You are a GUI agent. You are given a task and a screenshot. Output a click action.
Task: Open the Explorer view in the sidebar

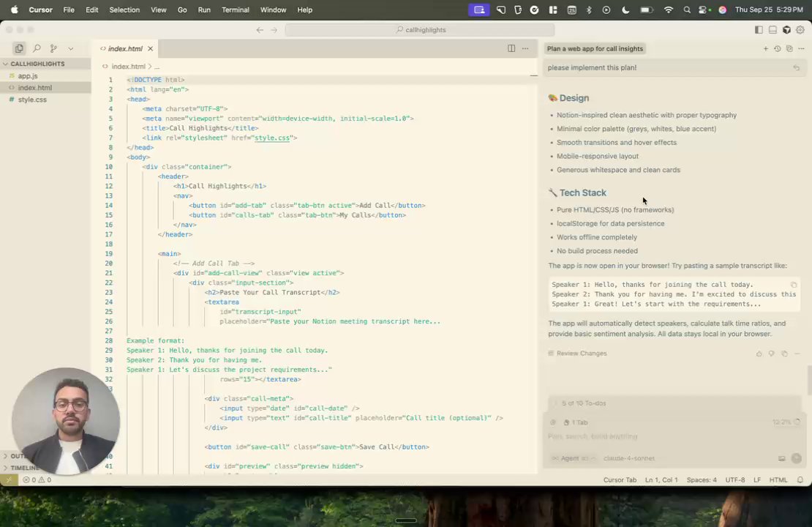pyautogui.click(x=19, y=48)
